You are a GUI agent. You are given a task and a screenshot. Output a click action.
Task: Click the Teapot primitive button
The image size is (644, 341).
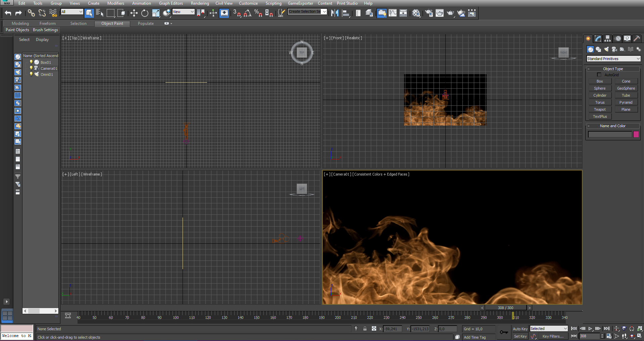tap(600, 109)
